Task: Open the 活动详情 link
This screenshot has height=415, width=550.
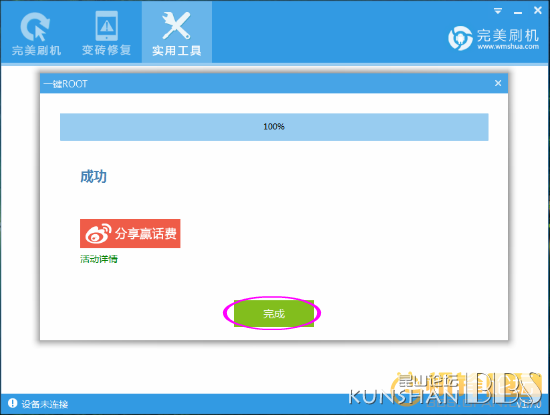Action: [x=99, y=259]
